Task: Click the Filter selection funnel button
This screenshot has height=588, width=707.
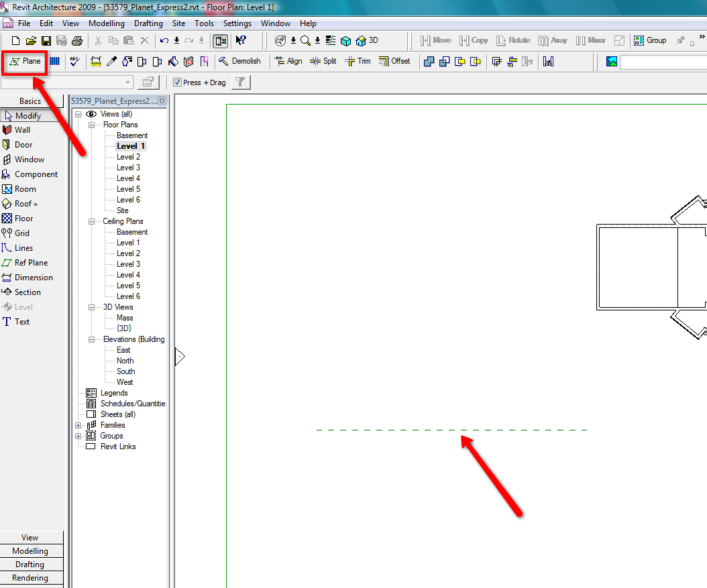Action: (x=241, y=82)
